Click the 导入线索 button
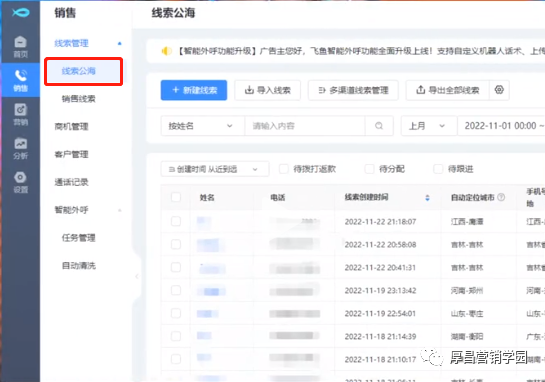This screenshot has width=545, height=382. [x=268, y=90]
